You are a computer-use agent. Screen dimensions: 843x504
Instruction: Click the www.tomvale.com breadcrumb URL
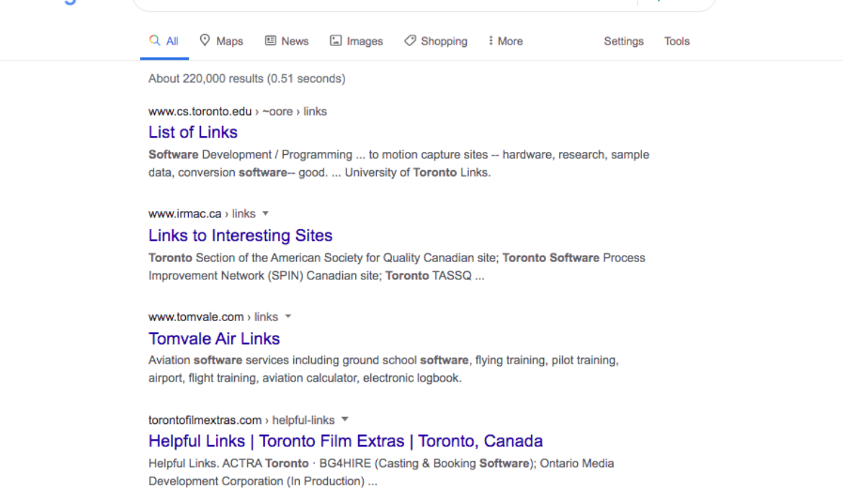(213, 317)
